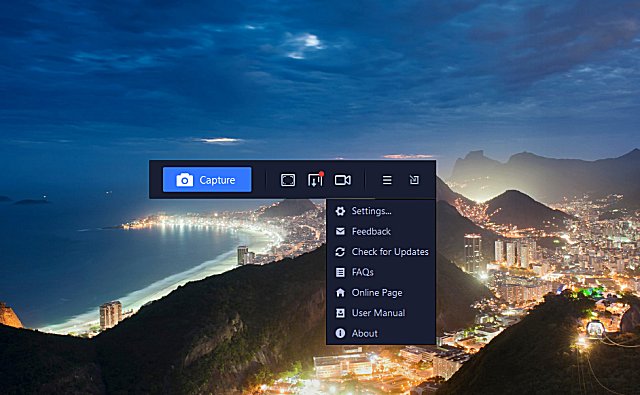Screen dimensions: 640x395
Task: Show the About text entry
Action: pyautogui.click(x=364, y=333)
